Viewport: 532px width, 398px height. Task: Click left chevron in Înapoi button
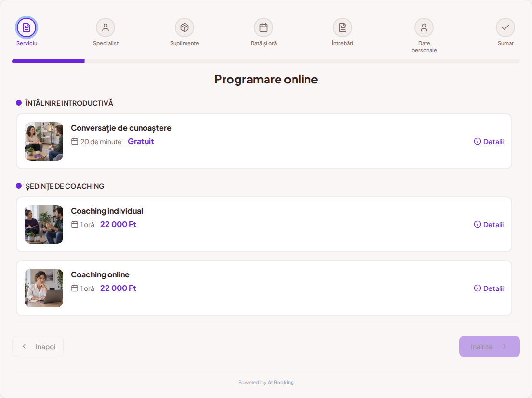tap(24, 346)
